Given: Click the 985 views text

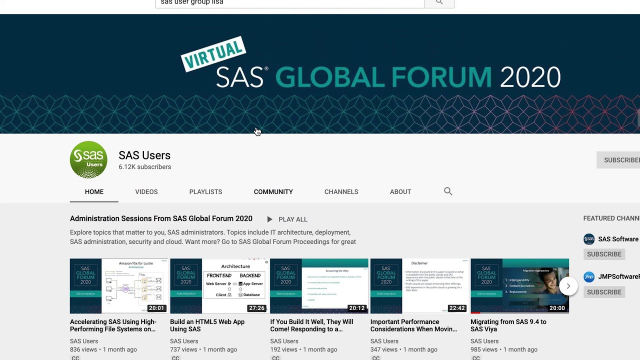Looking at the screenshot, I should tap(484, 349).
